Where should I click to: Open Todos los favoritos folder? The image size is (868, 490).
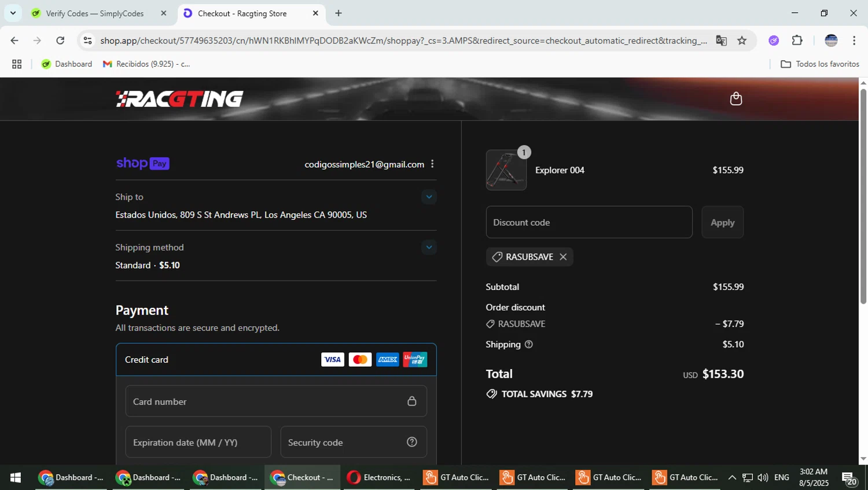click(820, 64)
